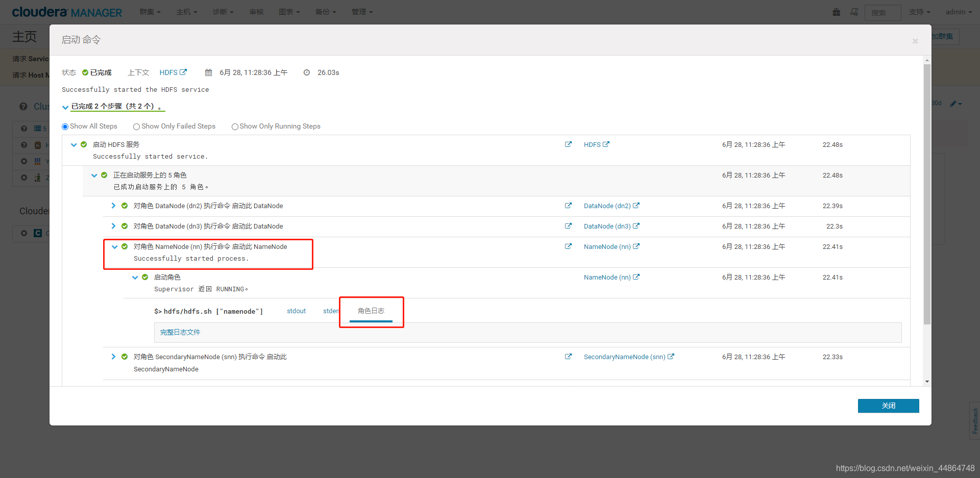Image resolution: width=980 pixels, height=478 pixels.
Task: Click parcel gift icon in top bar
Action: coord(836,12)
